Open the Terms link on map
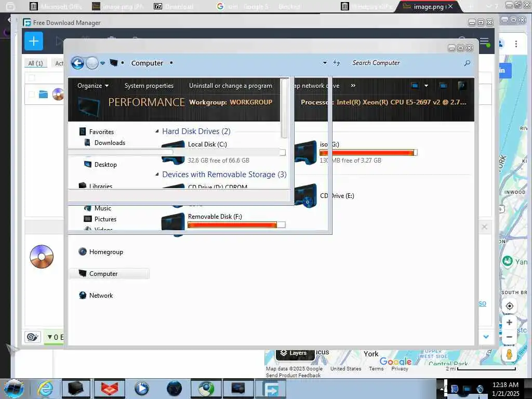Image resolution: width=532 pixels, height=399 pixels. pos(376,368)
